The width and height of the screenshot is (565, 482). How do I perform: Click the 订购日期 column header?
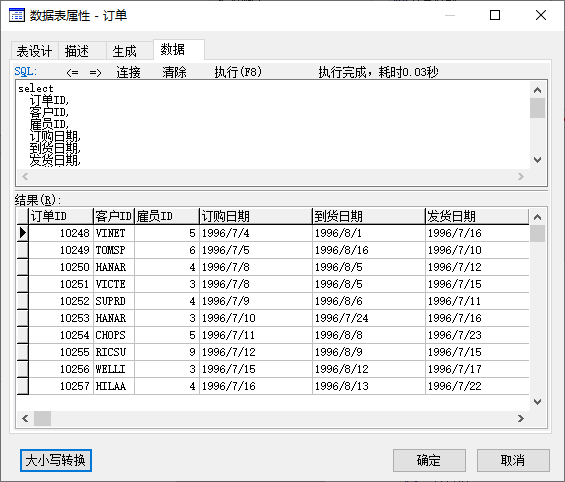tap(256, 216)
